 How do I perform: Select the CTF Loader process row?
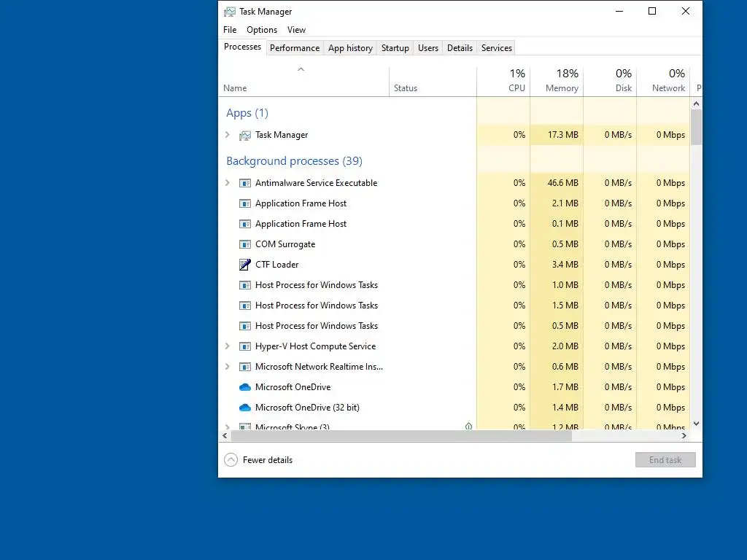[454, 265]
